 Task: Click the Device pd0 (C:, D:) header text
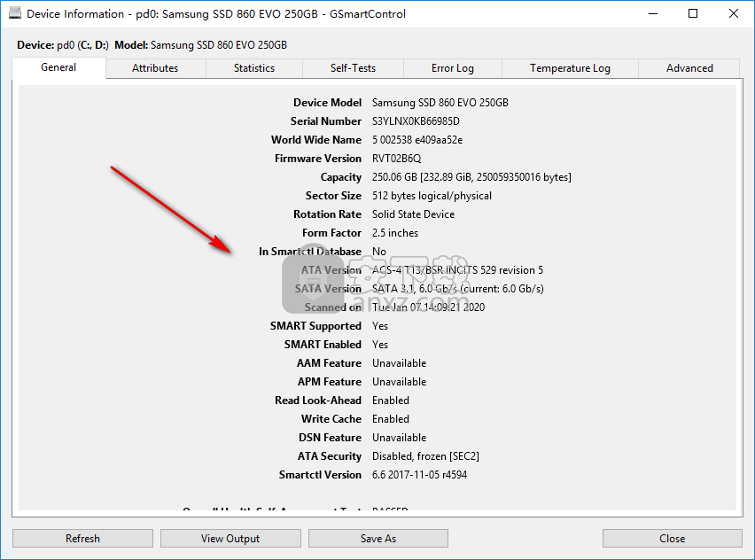(63, 45)
